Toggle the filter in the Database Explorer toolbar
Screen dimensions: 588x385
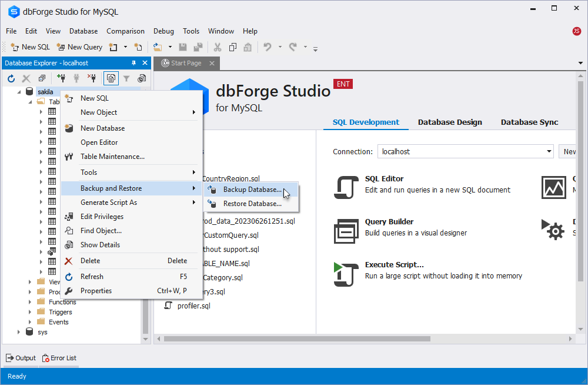click(x=126, y=78)
